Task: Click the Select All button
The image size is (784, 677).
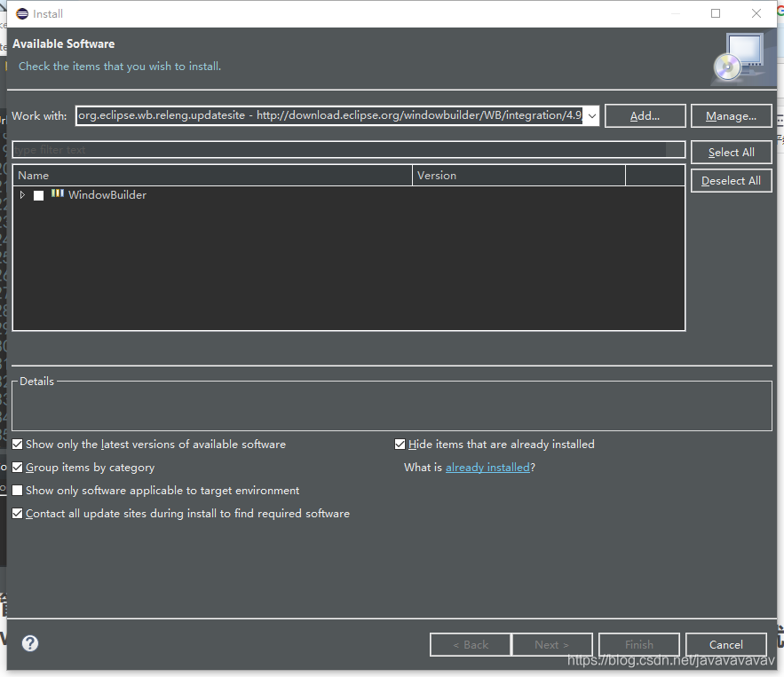Action: [x=731, y=153]
